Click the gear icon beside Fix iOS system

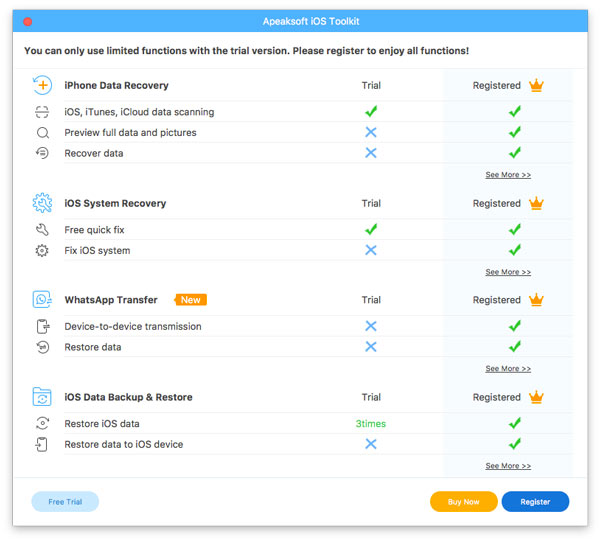coord(42,251)
